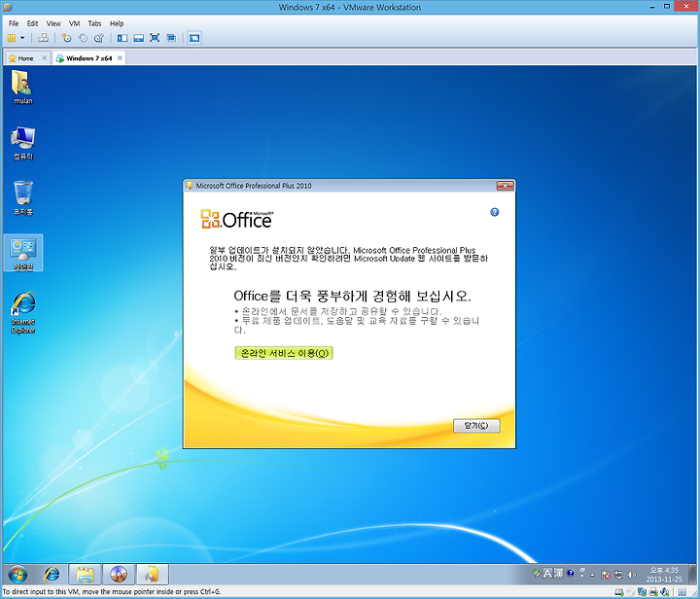The height and width of the screenshot is (599, 700).
Task: Click the Revert to snapshot icon
Action: (83, 38)
